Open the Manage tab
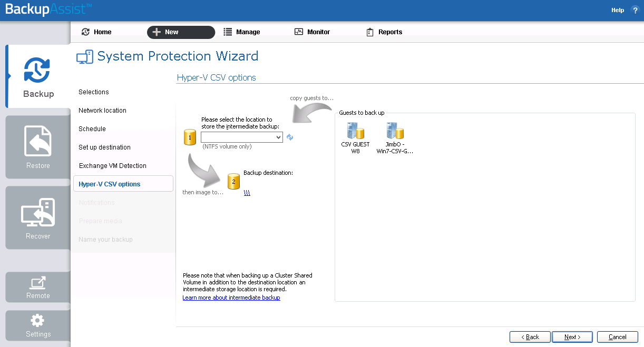Viewport: 644px width, 347px height. coord(242,32)
